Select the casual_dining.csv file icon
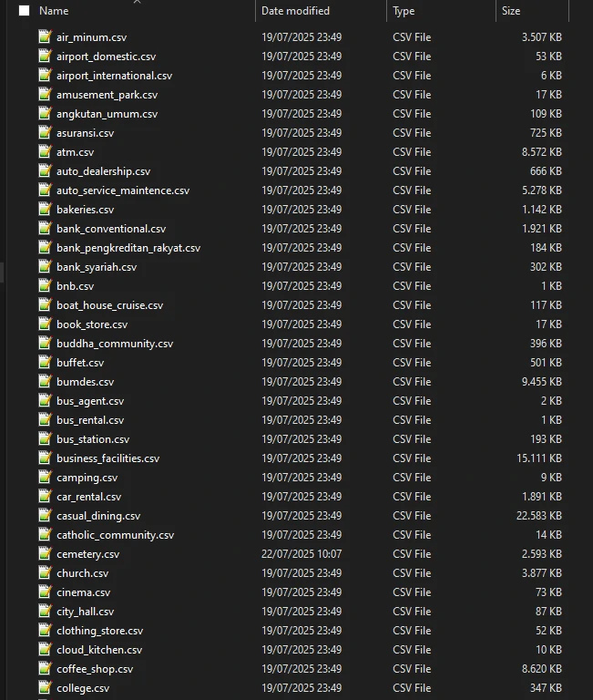The image size is (593, 700). 45,516
